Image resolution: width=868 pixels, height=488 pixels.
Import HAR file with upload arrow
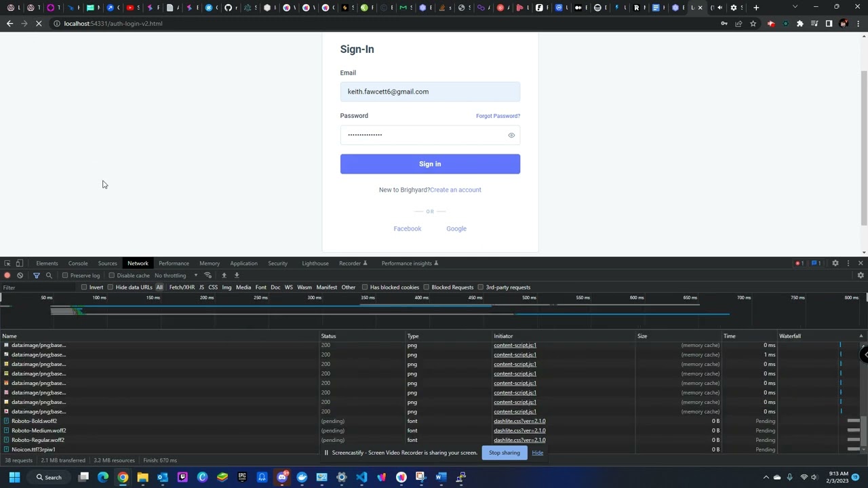pyautogui.click(x=224, y=275)
